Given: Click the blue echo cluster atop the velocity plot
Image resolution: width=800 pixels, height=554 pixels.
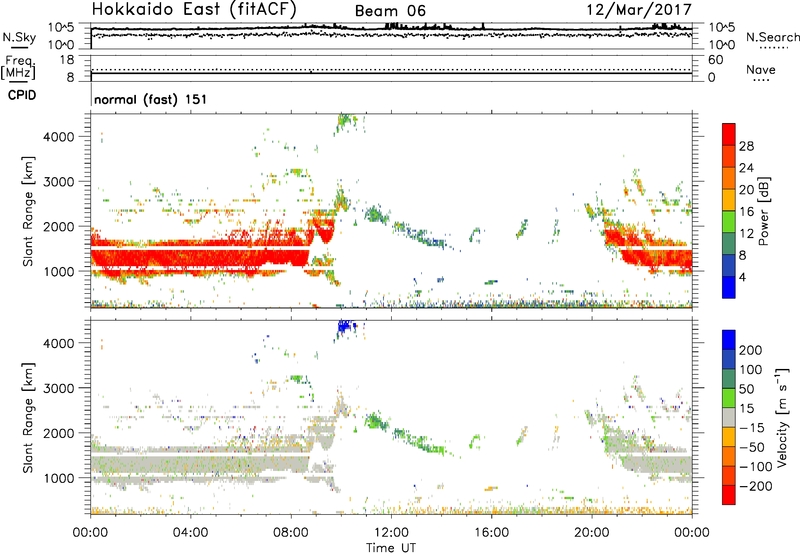Looking at the screenshot, I should click(x=346, y=326).
